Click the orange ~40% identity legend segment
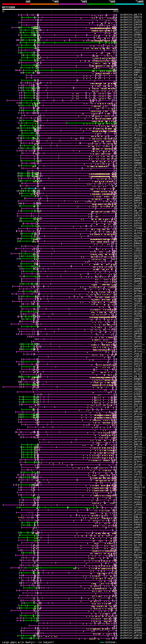Screen dimensions: 146x644 (x=45, y=4)
